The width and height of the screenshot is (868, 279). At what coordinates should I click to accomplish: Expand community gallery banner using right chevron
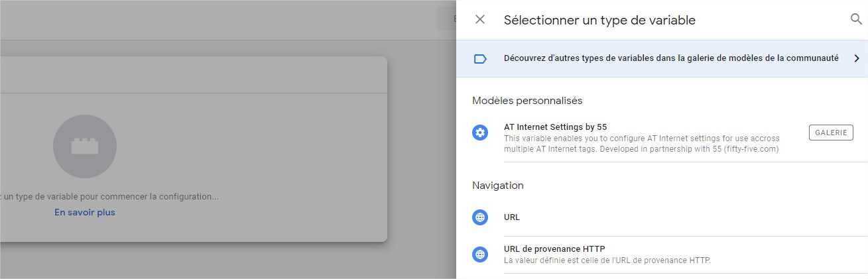point(856,58)
